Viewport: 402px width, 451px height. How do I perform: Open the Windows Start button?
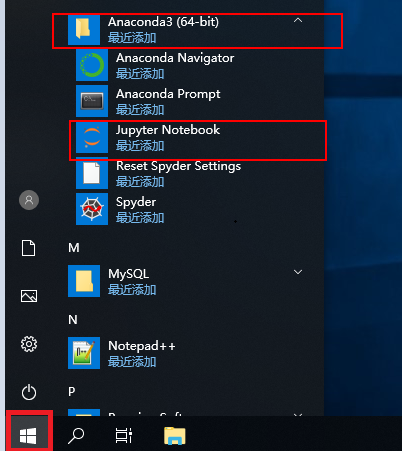(28, 436)
